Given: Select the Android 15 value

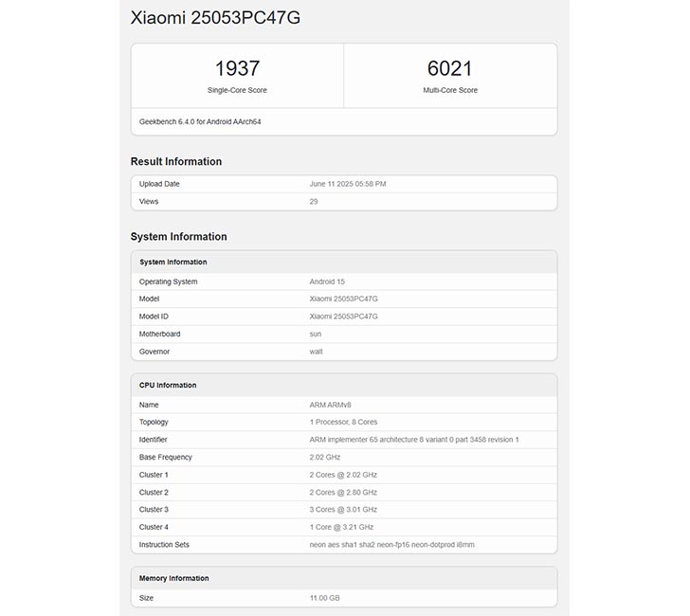Looking at the screenshot, I should click(327, 281).
